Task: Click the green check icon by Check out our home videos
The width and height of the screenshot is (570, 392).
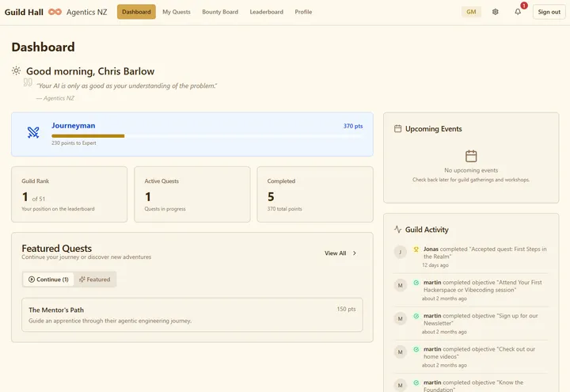Action: tap(416, 349)
